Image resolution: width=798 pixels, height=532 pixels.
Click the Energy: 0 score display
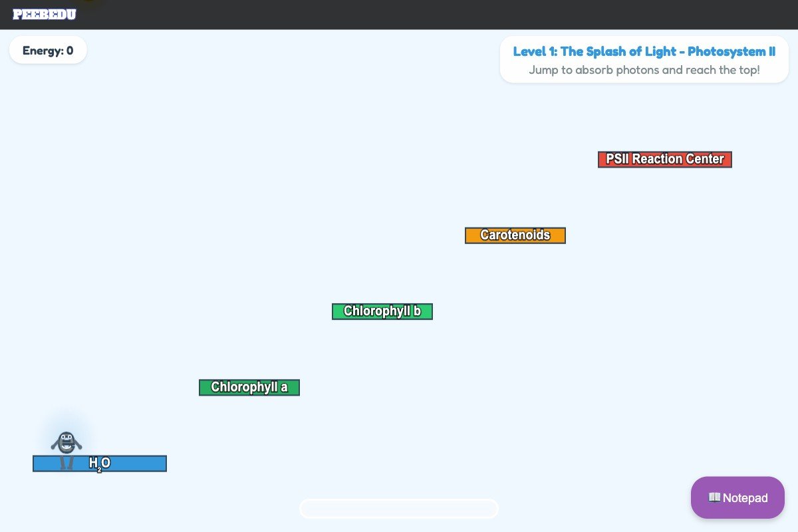tap(47, 49)
